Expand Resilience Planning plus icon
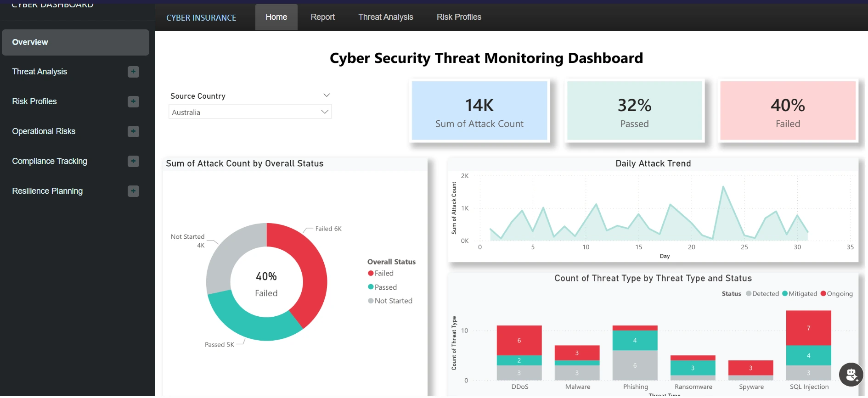 click(133, 191)
